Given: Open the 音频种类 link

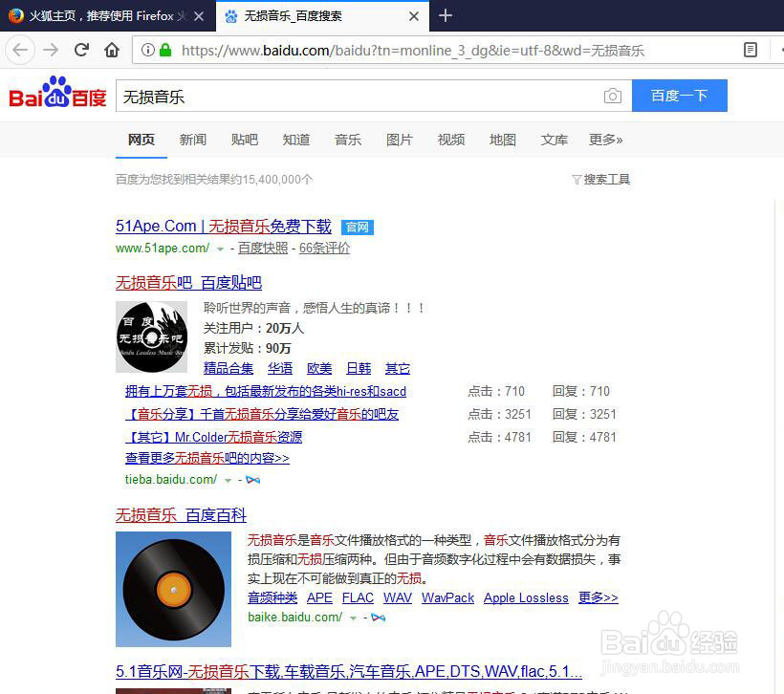Looking at the screenshot, I should point(272,598).
